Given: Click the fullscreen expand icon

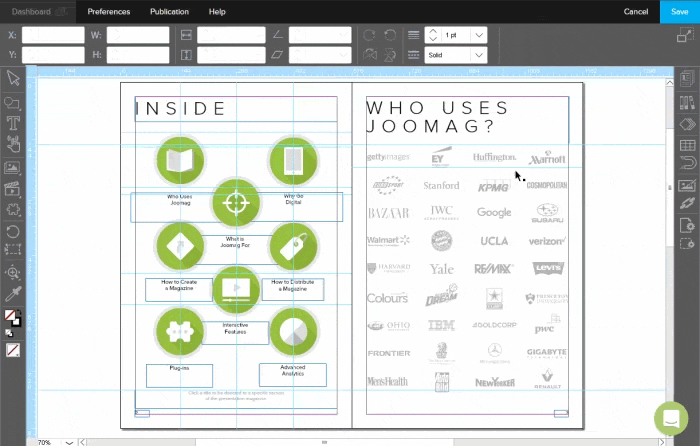Looking at the screenshot, I should (685, 35).
